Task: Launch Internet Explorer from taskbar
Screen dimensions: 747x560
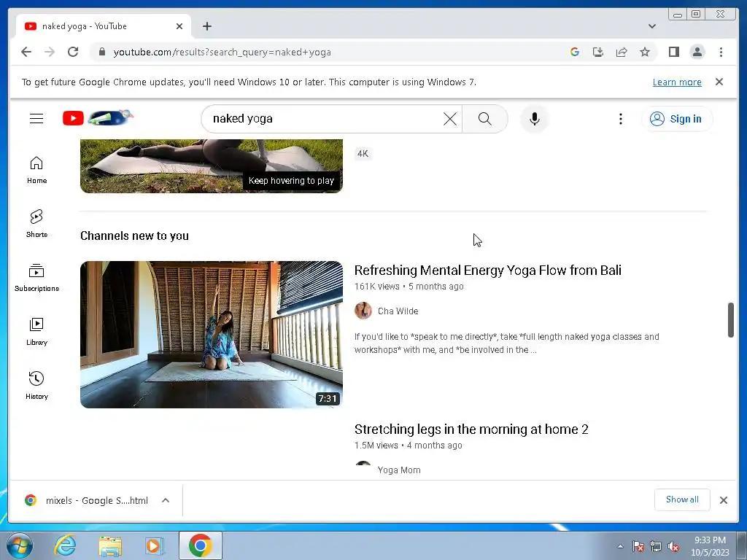Action: [65, 545]
